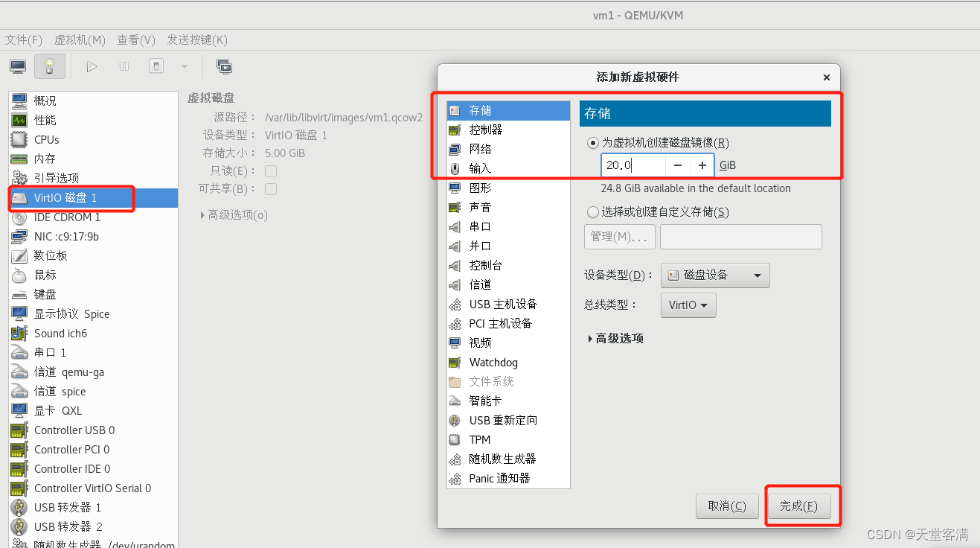Screen dimensions: 980x548
Task: Select 显示协议 Spice in the hardware list
Action: [x=93, y=313]
